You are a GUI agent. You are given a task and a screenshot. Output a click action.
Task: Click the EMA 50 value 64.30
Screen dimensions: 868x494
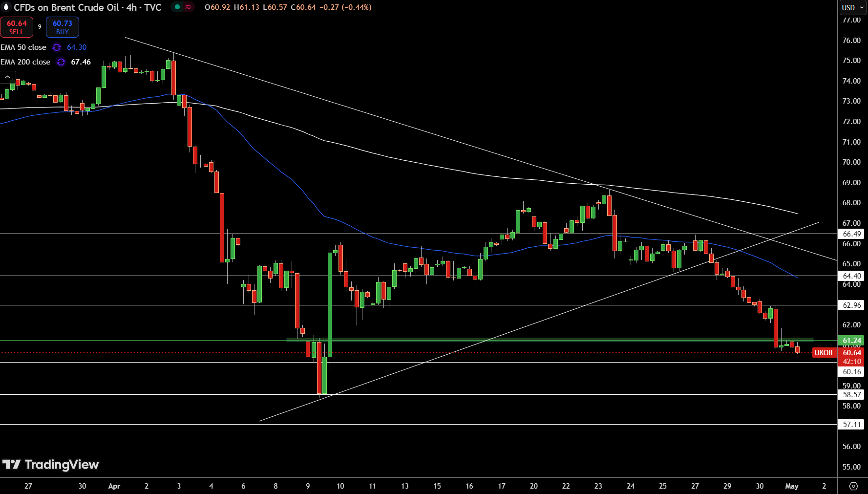click(77, 47)
